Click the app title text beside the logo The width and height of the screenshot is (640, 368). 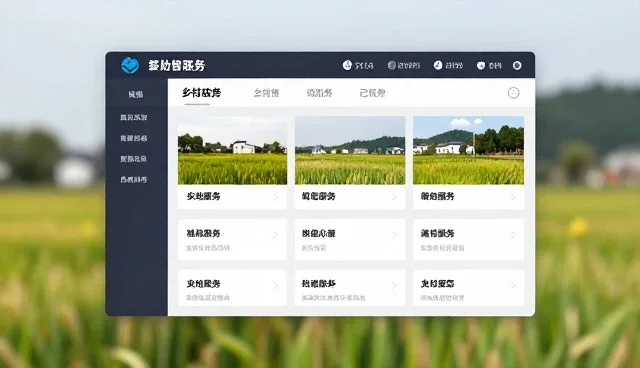177,65
